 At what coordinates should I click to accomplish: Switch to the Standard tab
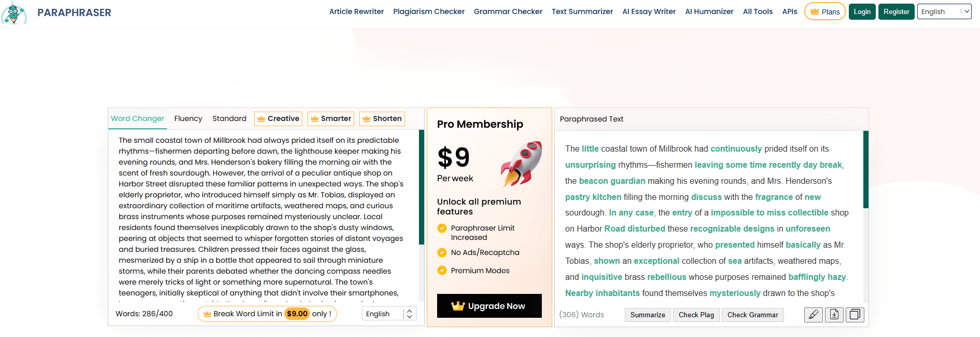pos(229,118)
